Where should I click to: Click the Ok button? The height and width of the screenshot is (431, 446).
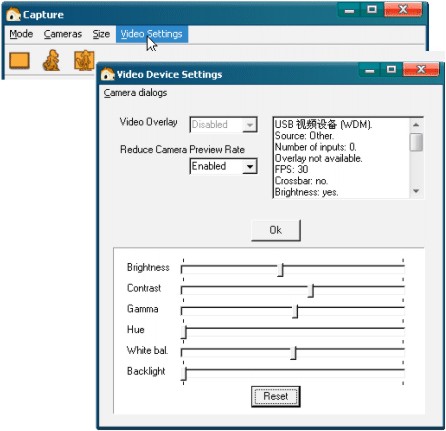[276, 230]
